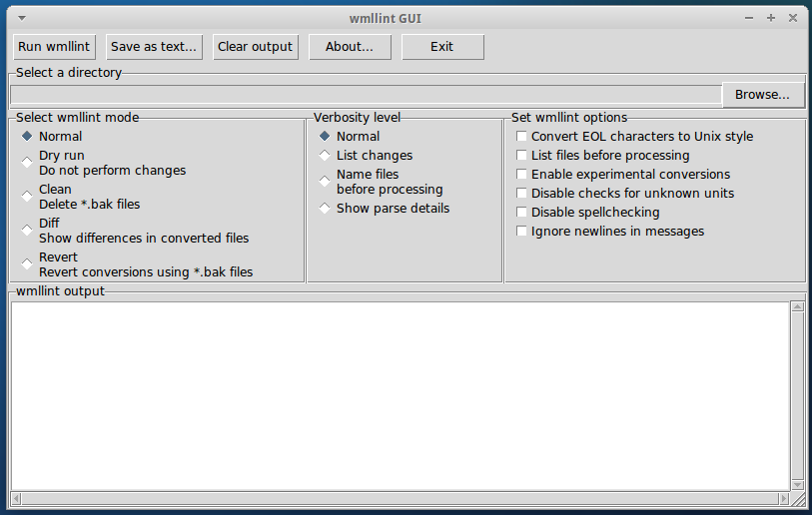Select Dry run mode
This screenshot has height=515, width=812.
(x=27, y=162)
